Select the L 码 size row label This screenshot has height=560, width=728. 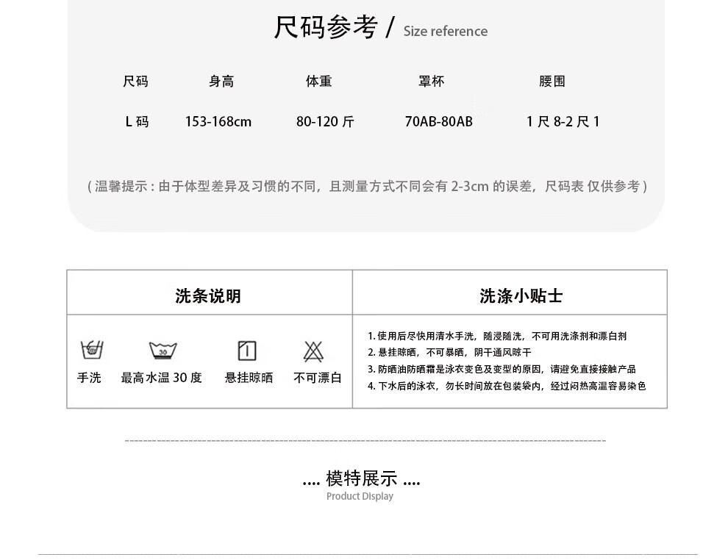tap(137, 122)
